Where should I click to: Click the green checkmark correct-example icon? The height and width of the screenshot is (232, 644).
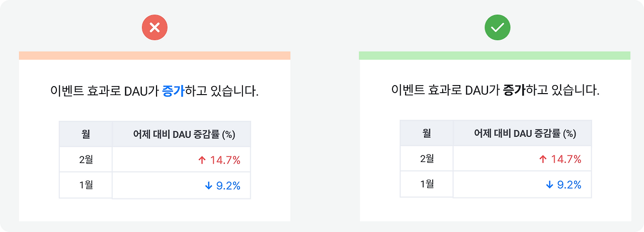click(498, 28)
